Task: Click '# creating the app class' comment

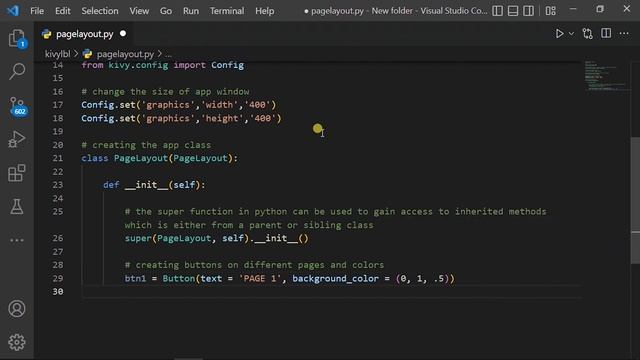Action: (146, 145)
